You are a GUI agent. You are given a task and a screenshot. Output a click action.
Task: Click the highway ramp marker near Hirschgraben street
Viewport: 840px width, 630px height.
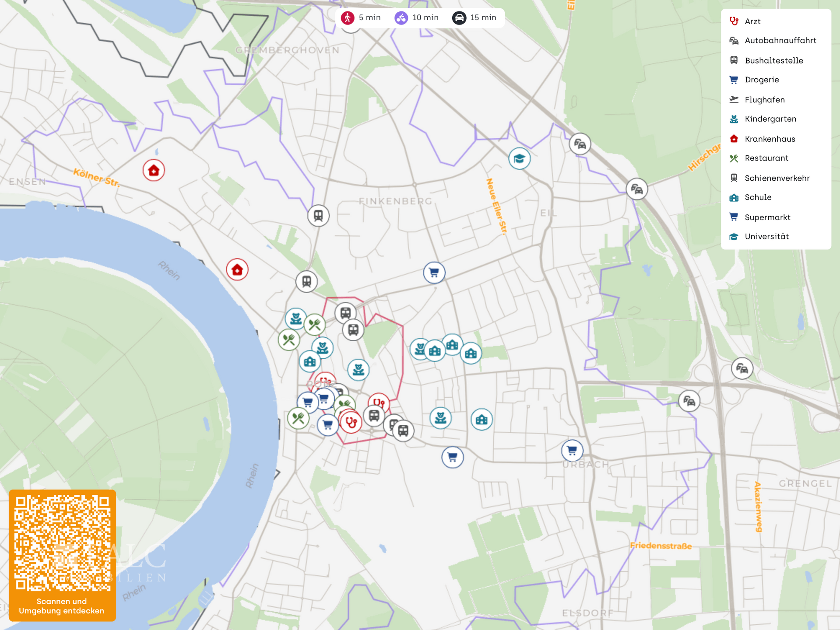click(x=637, y=189)
